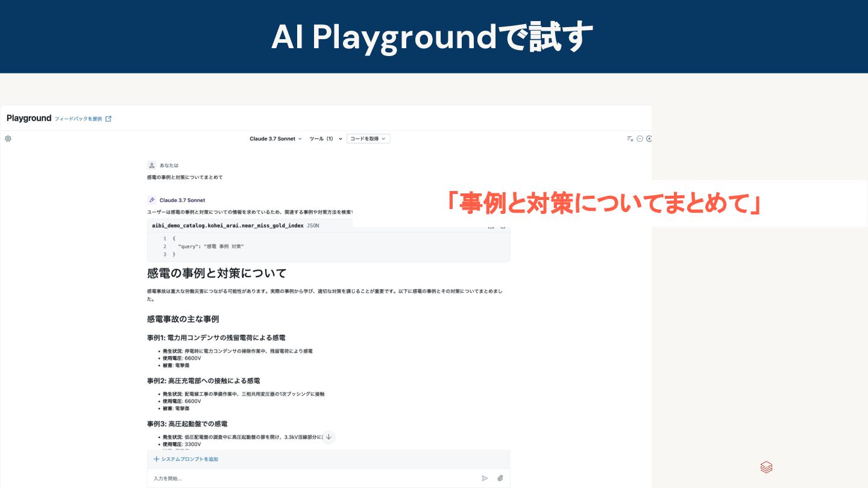Click システムプロンプトを追加 to add system prompt

[186, 459]
